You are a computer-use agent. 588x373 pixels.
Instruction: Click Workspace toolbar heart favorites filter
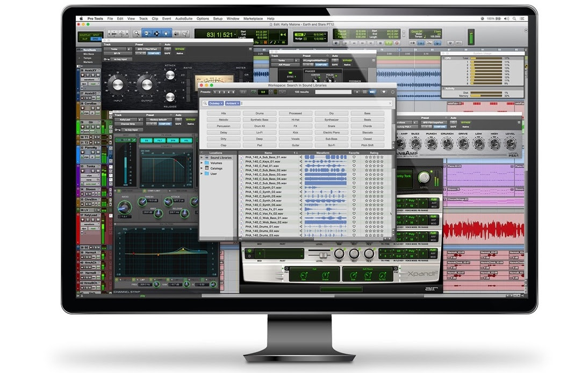click(384, 92)
